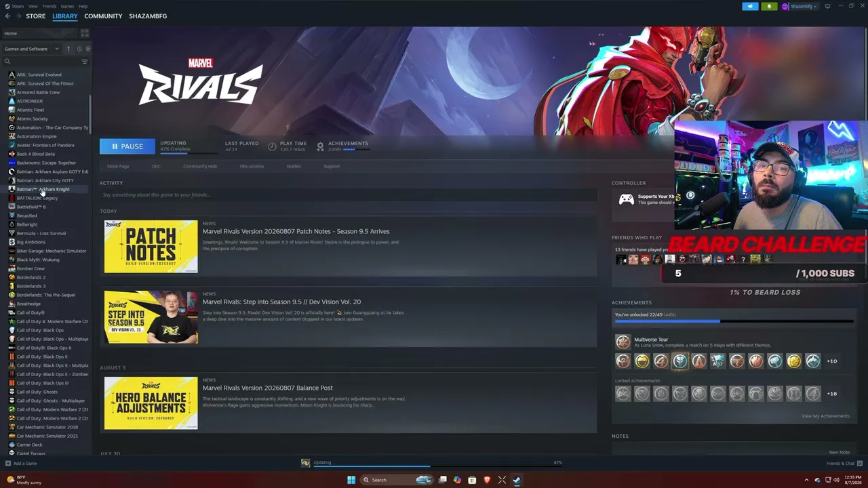Open the View menu
The width and height of the screenshot is (868, 488).
tap(33, 6)
